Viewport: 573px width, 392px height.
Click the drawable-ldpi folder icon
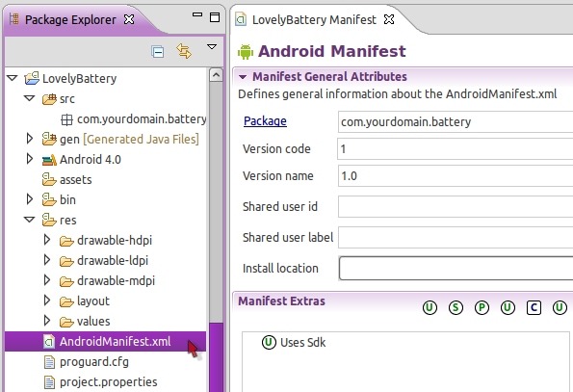coord(66,261)
